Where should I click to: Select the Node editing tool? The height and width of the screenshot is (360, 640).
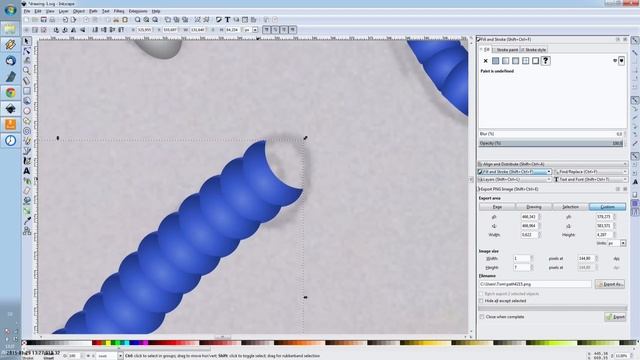pos(27,51)
